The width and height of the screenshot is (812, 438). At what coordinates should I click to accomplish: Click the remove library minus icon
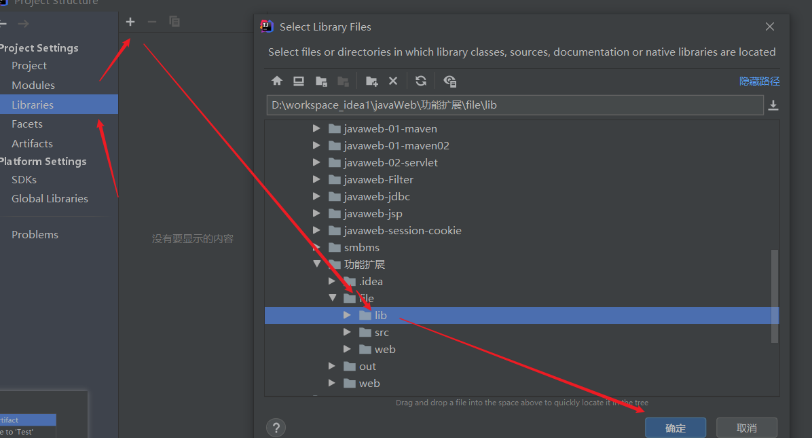pos(152,22)
